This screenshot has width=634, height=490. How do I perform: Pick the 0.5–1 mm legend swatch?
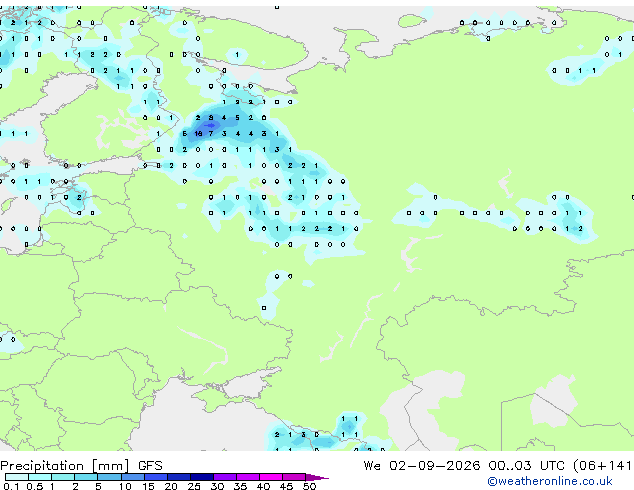pyautogui.click(x=40, y=477)
